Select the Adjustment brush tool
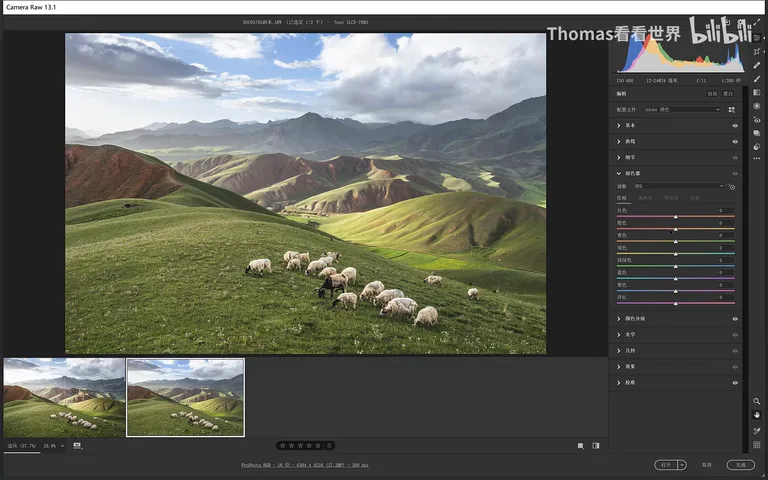 coord(757,79)
